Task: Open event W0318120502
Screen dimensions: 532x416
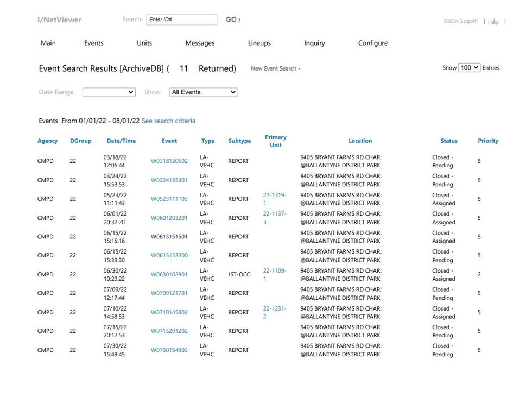Action: click(x=169, y=161)
